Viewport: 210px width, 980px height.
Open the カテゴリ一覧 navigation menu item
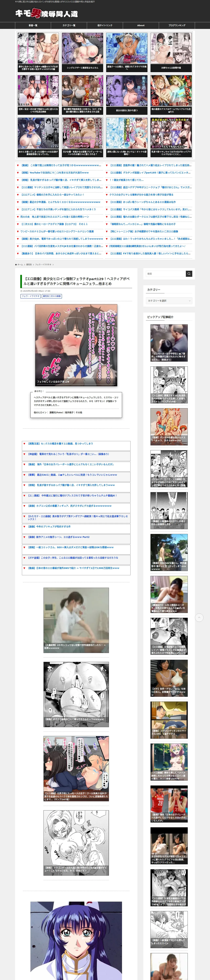(69, 25)
